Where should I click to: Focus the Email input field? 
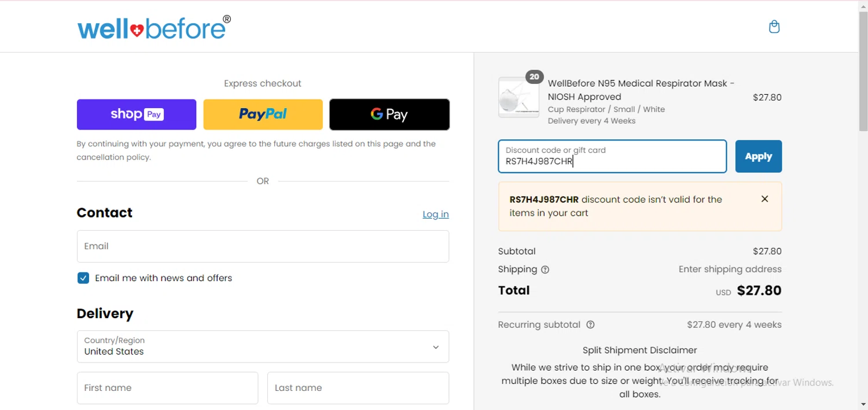coord(263,246)
